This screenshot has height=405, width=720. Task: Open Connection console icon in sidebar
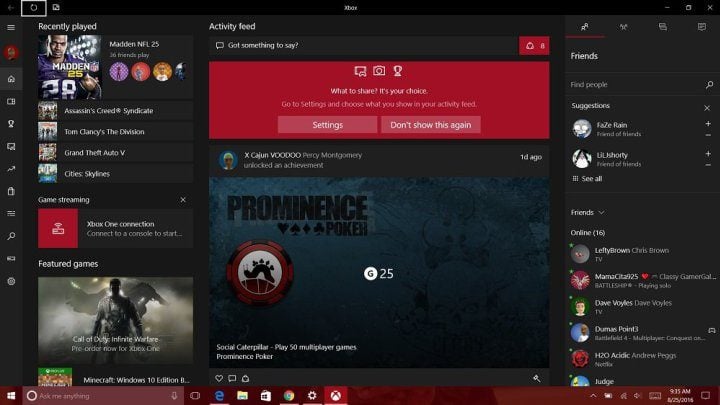(x=11, y=259)
